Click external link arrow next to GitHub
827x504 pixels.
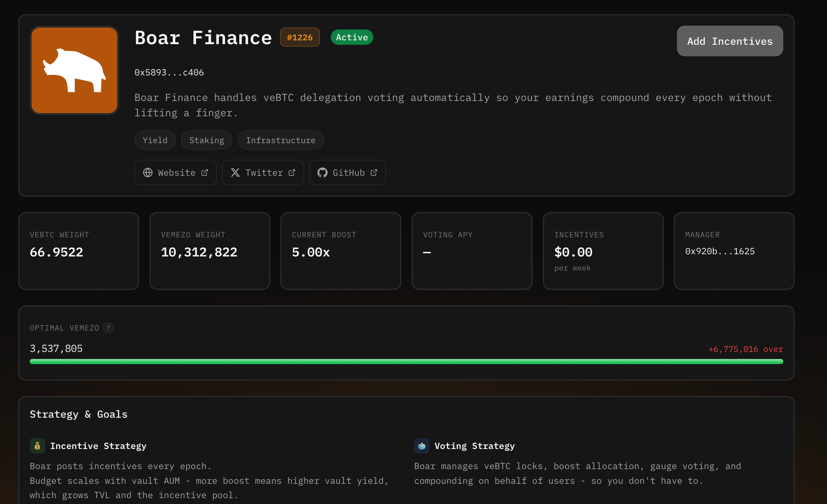tap(374, 172)
